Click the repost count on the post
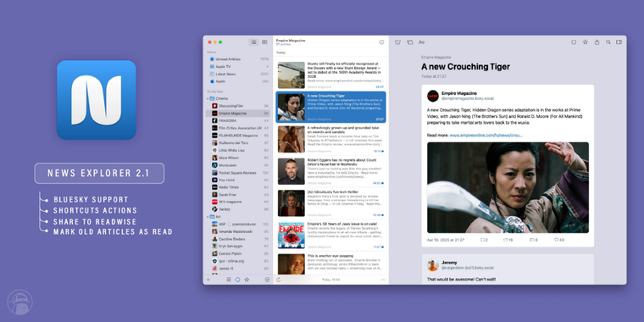The width and height of the screenshot is (644, 322). (508, 240)
